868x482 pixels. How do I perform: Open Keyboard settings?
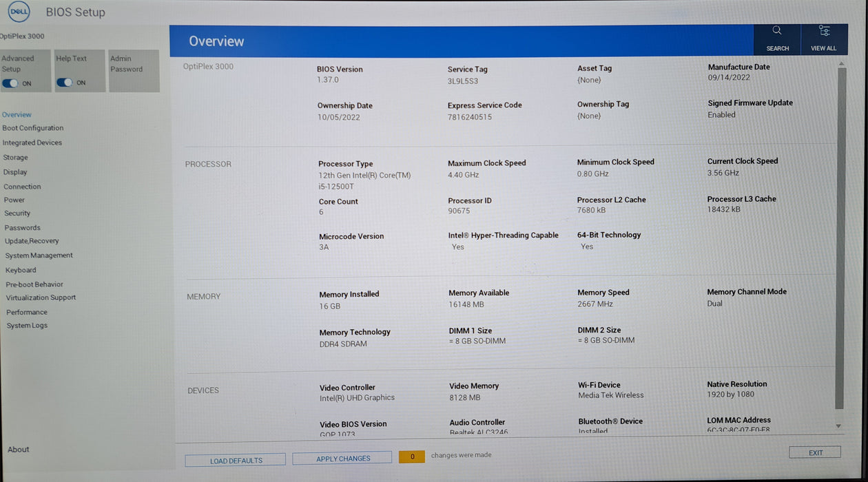click(x=21, y=270)
